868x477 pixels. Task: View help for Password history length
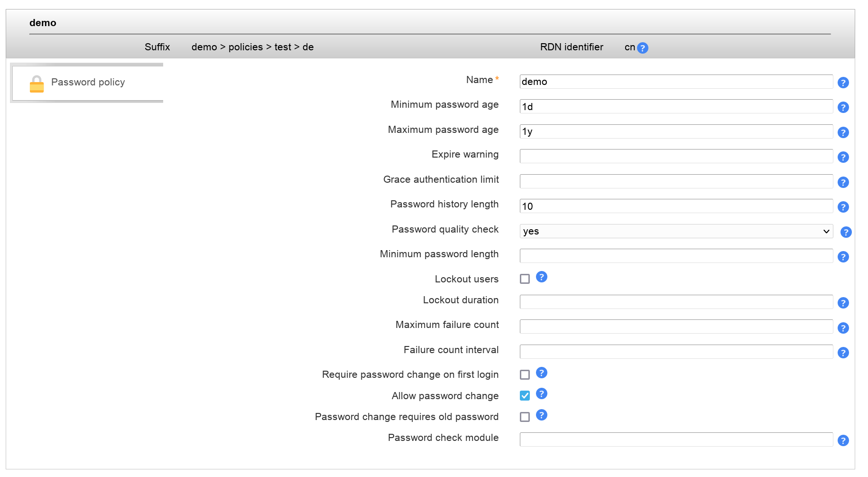click(x=843, y=207)
